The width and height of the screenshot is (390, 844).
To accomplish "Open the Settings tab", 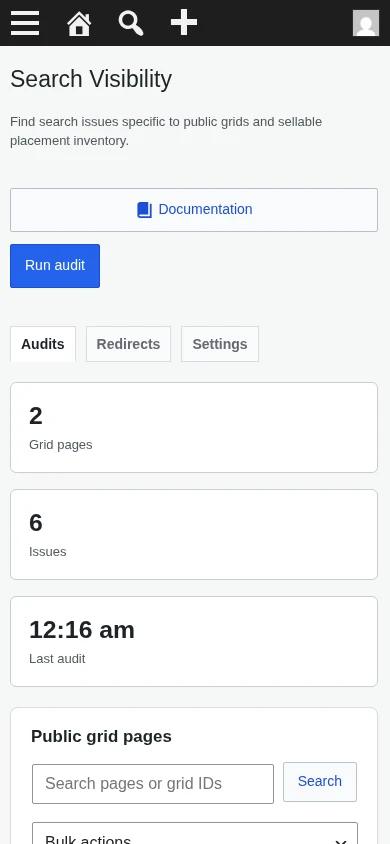I will pos(220,344).
